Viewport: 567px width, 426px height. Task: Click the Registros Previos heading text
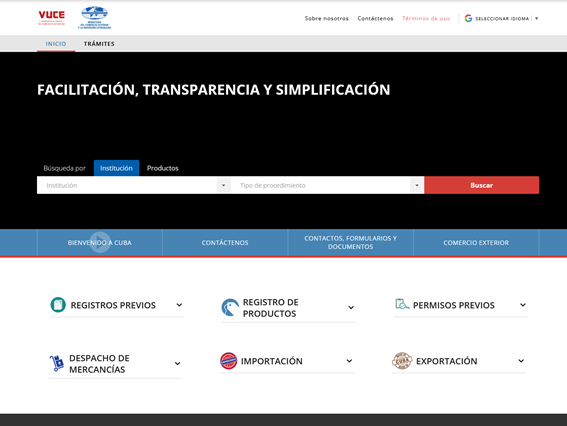pyautogui.click(x=113, y=305)
